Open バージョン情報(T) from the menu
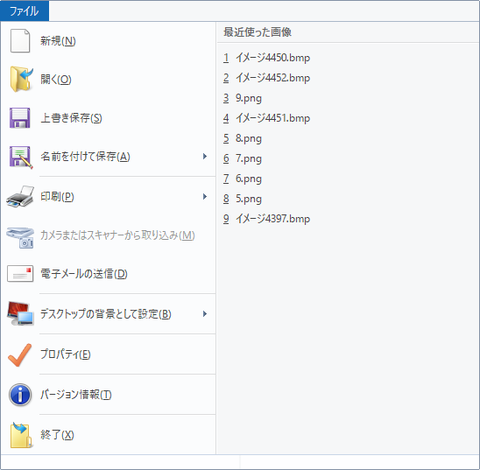The width and height of the screenshot is (480, 470). [108, 395]
